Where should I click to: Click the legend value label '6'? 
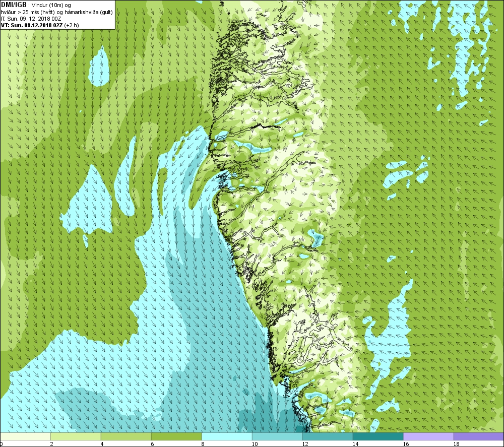click(153, 444)
